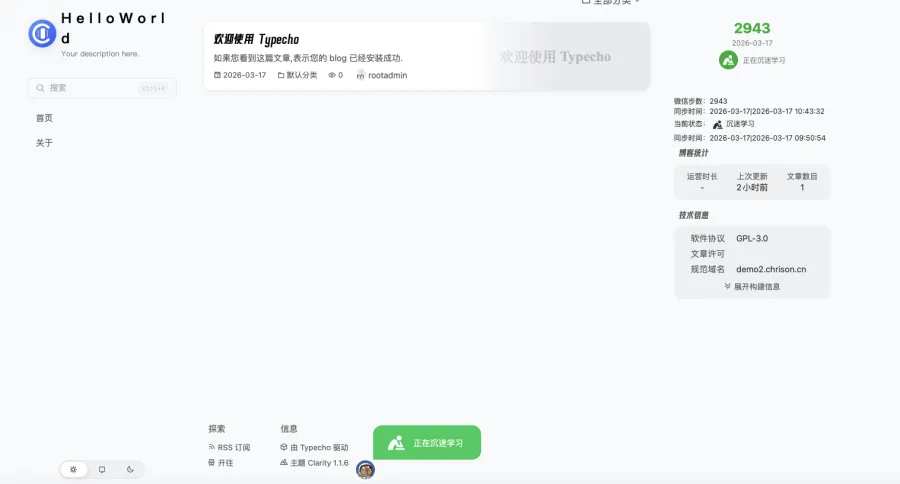
Task: Click the green 正在沉迷学习 floating button
Action: click(427, 443)
